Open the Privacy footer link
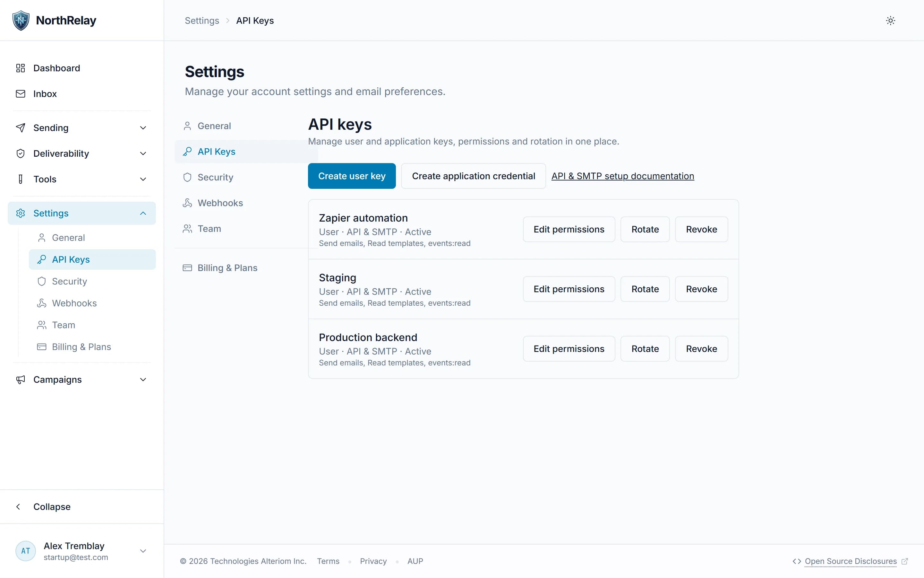 373,561
